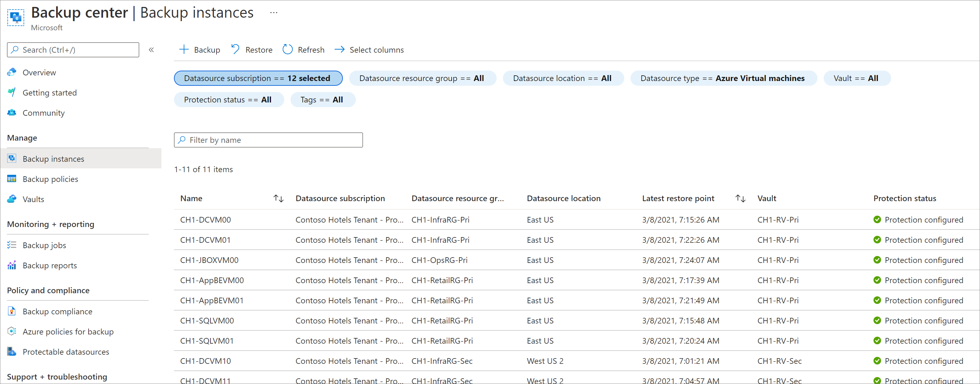980x384 pixels.
Task: Click the Backup instances icon in sidebar
Action: point(12,158)
